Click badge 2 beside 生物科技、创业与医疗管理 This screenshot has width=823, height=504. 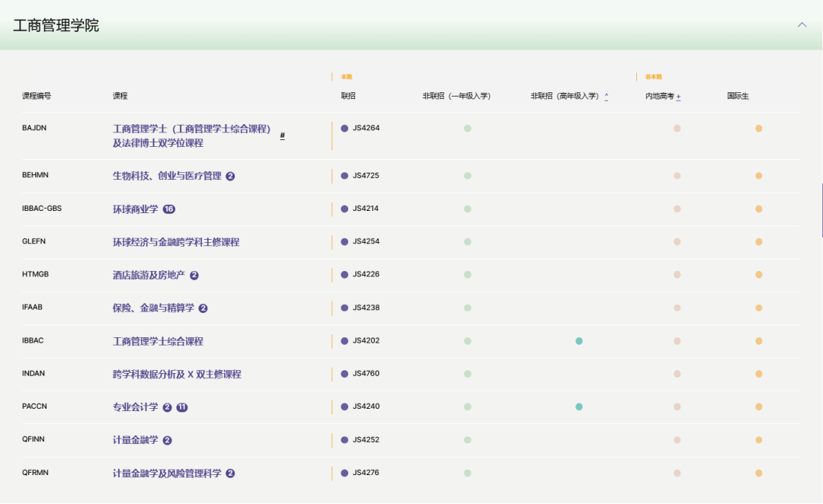click(x=230, y=176)
